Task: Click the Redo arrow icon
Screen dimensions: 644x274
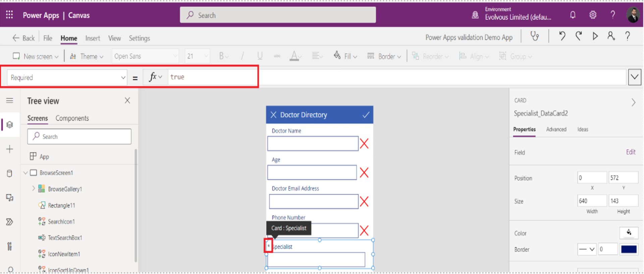Action: [x=579, y=36]
